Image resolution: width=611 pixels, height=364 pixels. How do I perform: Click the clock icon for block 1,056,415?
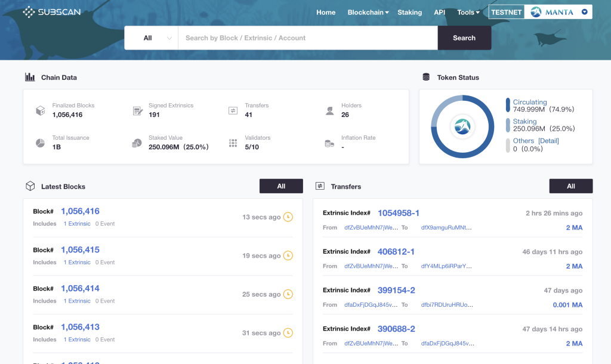coord(288,255)
